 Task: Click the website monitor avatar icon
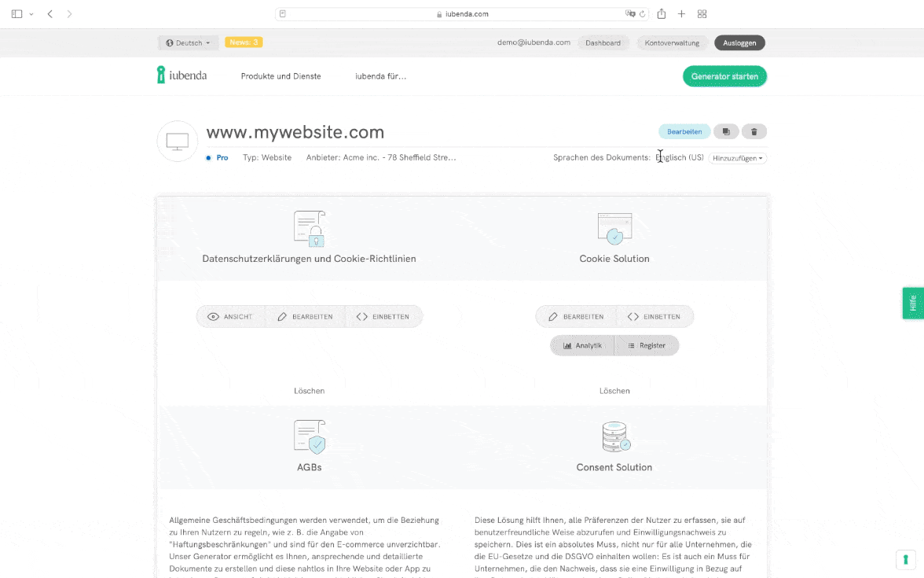(178, 142)
